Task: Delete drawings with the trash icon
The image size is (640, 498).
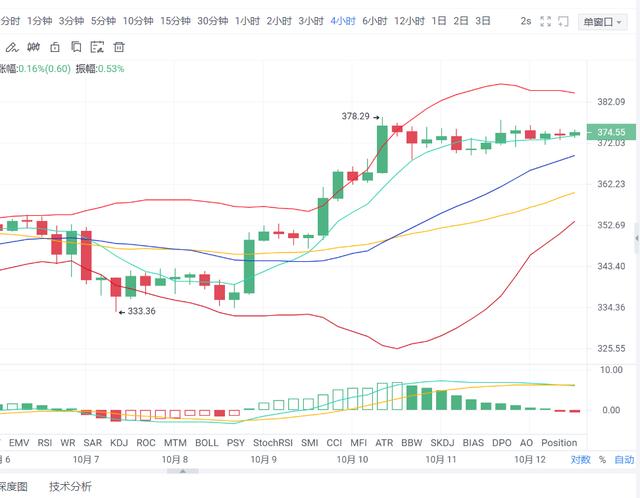Action: 119,47
